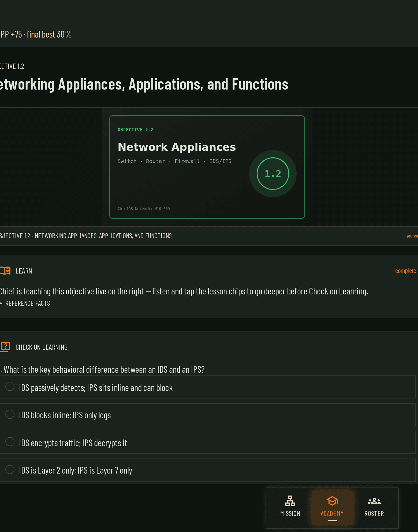Click 'Switch · Router · Firewall · IDS/IPS' subtitle

(x=174, y=161)
